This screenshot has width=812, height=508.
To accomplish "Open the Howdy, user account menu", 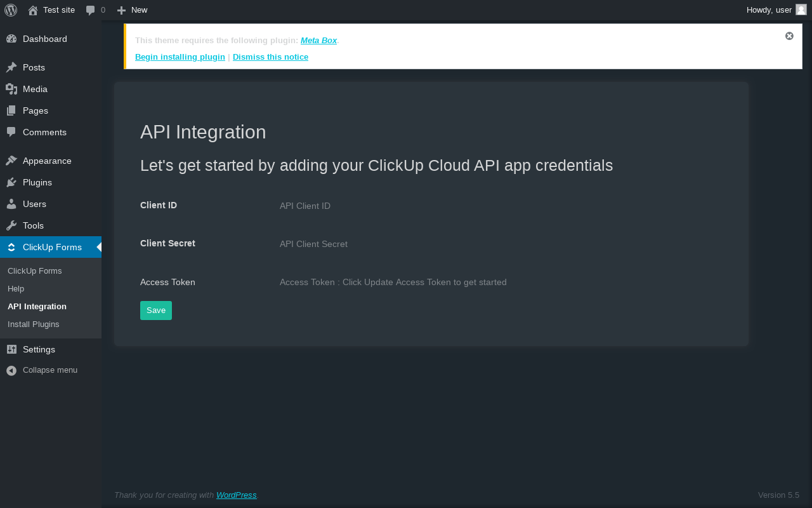I will 776,10.
